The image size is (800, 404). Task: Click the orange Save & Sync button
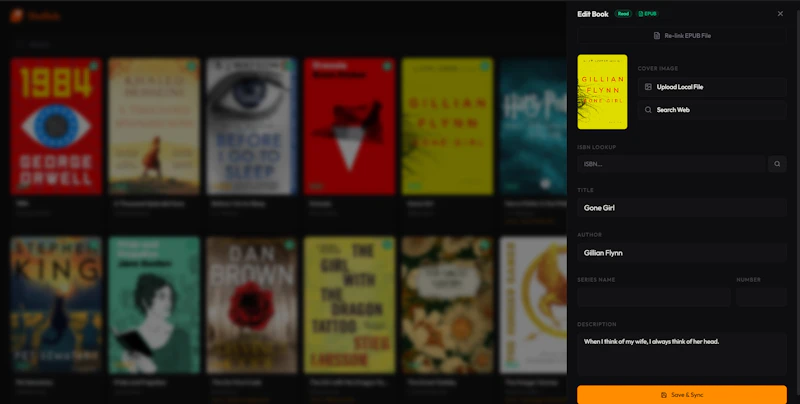(682, 395)
